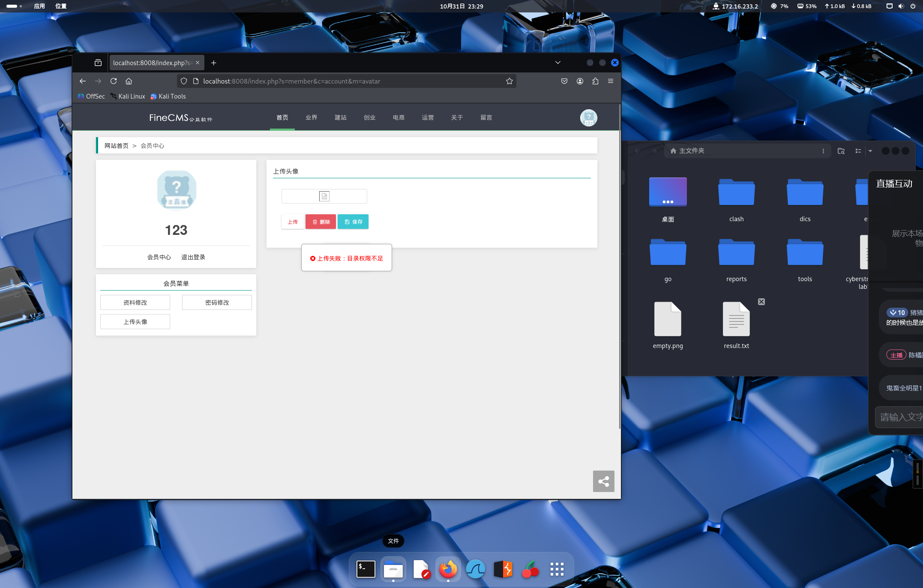Click the Firefox reload page icon
The image size is (923, 588).
point(114,81)
